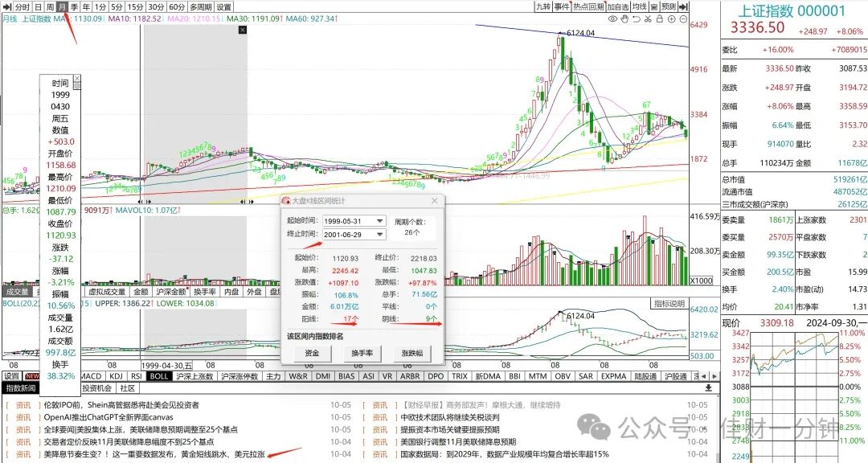868x463 pixels.
Task: Click the 预测 forecast button
Action: (x=669, y=6)
